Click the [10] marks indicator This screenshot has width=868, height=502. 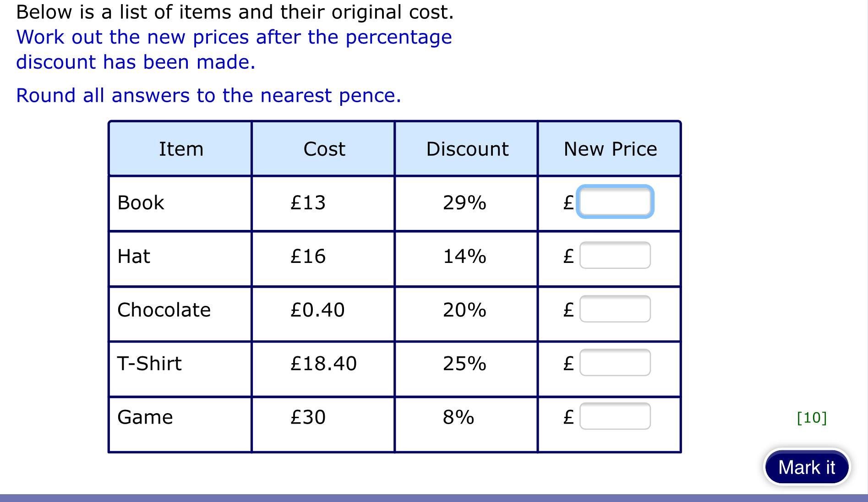click(x=812, y=417)
